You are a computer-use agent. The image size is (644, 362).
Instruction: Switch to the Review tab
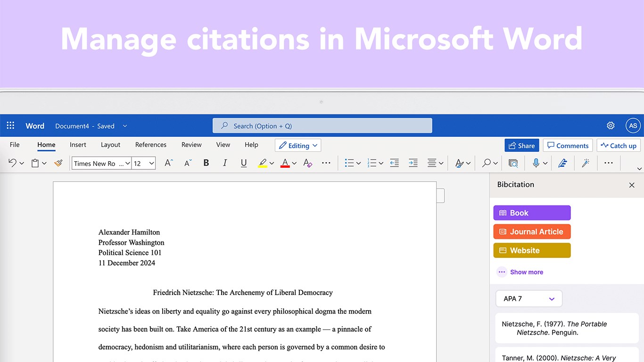click(191, 145)
